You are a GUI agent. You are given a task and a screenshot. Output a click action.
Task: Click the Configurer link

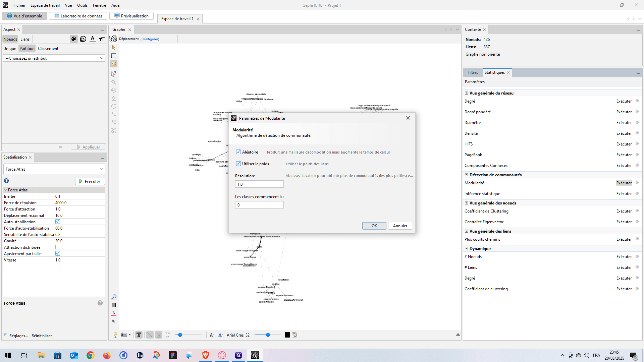click(x=150, y=39)
